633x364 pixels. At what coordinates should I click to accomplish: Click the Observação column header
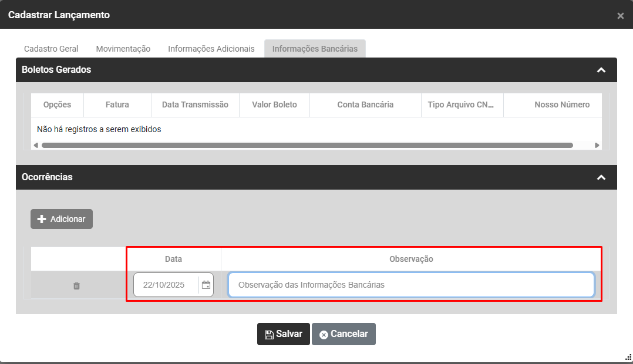point(412,259)
